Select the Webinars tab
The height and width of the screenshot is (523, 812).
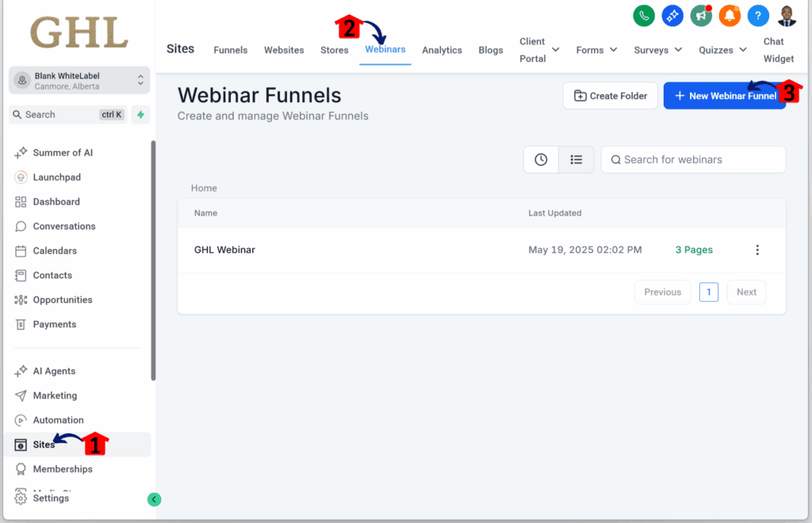click(x=385, y=50)
